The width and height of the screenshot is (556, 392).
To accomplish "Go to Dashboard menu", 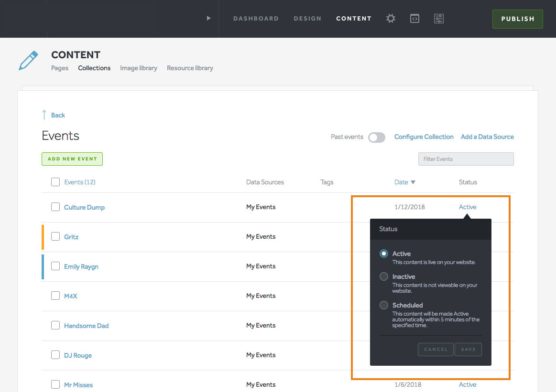I will (x=256, y=19).
